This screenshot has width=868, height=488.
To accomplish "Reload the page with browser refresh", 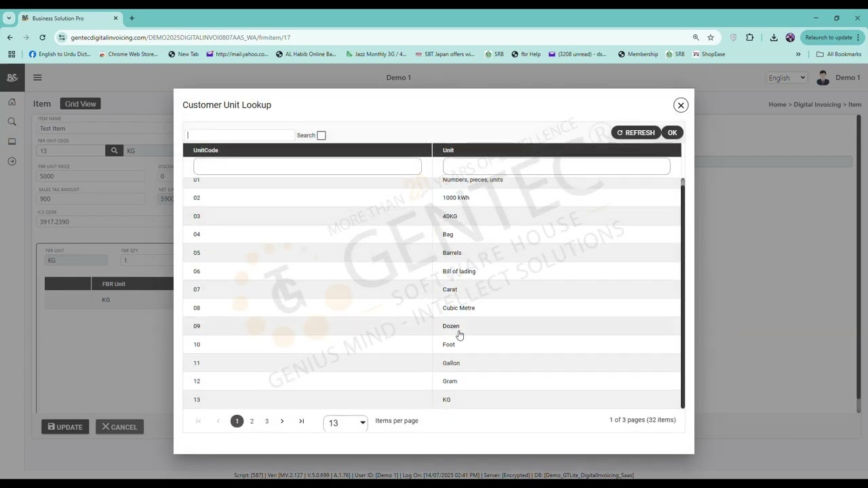I will click(42, 37).
